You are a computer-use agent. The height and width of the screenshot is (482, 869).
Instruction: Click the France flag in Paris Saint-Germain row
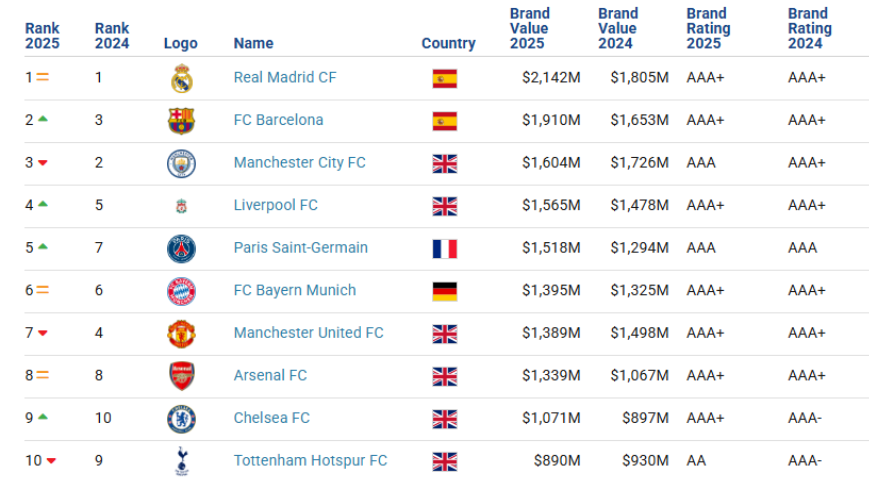[x=445, y=248]
